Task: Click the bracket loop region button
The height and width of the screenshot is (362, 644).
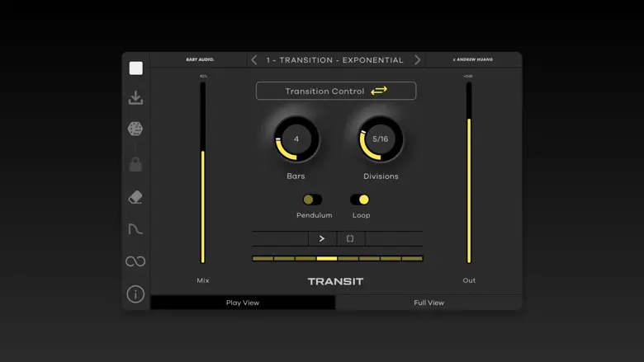Action: tap(350, 238)
